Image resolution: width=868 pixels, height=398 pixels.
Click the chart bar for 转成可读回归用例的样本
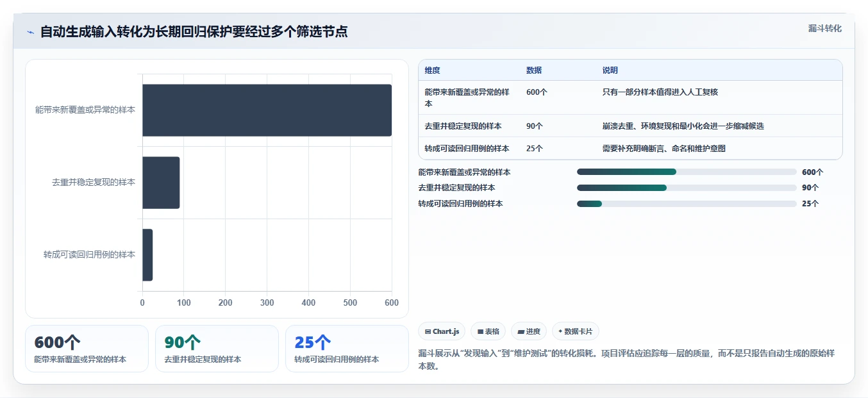pos(147,255)
